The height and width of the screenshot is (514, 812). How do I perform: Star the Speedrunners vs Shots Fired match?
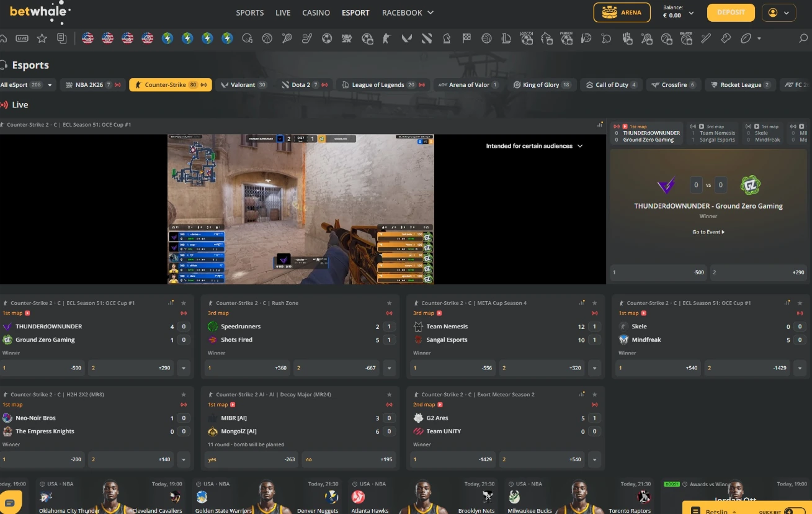390,303
